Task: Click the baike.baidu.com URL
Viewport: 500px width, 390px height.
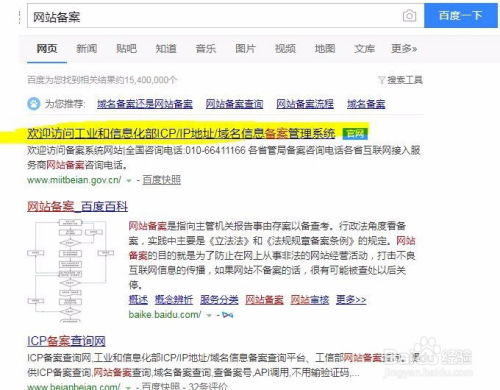Action: coord(165,315)
